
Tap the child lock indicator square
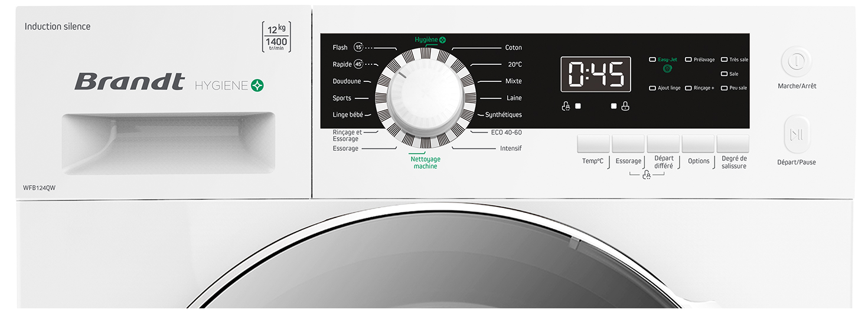(x=578, y=106)
